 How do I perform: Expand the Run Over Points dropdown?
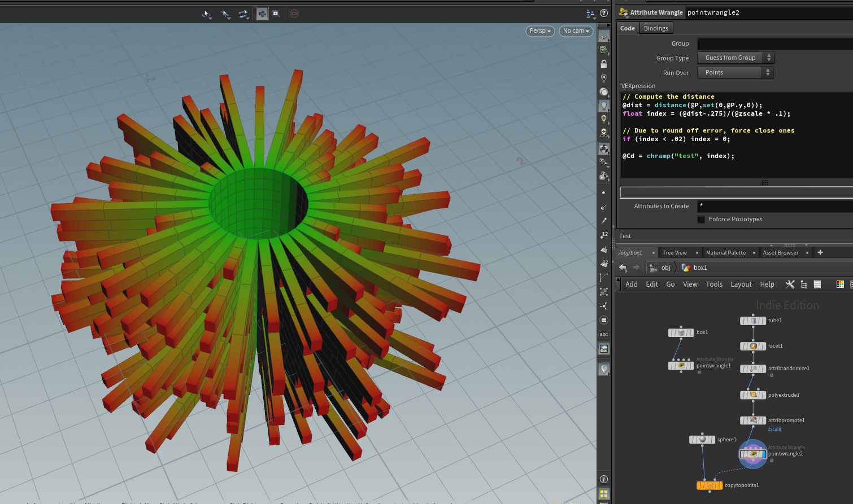[735, 72]
